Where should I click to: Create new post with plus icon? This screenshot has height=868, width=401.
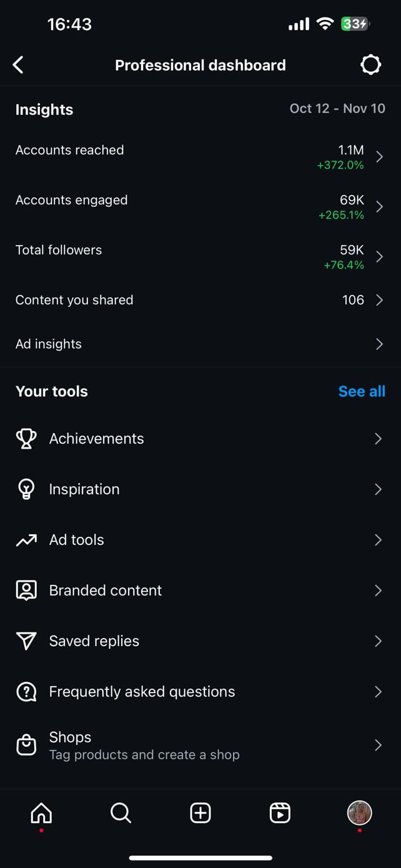pos(200,813)
